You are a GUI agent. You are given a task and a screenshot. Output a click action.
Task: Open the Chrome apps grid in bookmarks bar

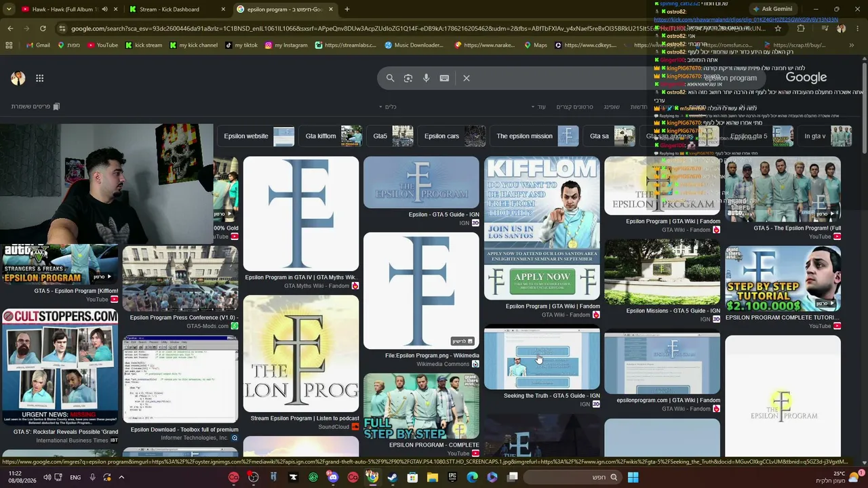point(9,45)
